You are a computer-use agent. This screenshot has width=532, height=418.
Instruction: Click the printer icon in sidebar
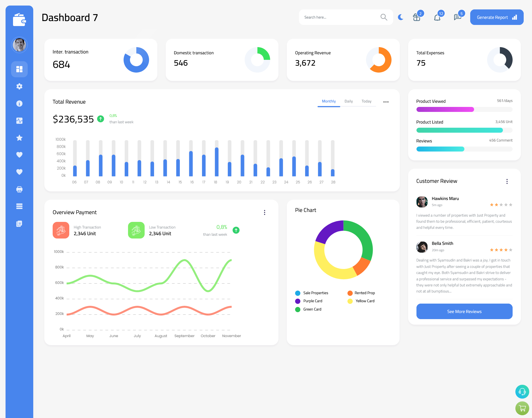(19, 189)
